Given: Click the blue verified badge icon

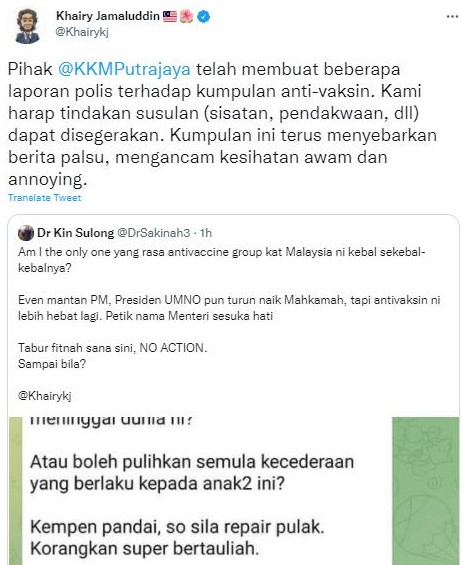Looking at the screenshot, I should tap(204, 16).
